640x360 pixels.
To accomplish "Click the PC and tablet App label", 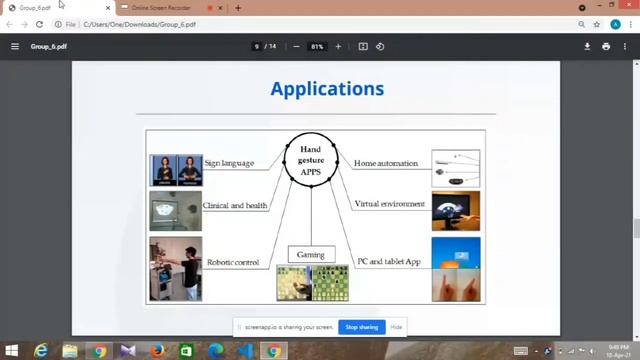I will pos(389,262).
